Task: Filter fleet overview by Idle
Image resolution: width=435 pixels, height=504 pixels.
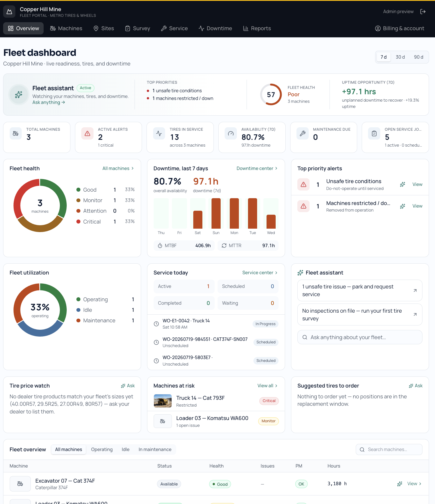Action: 125,450
